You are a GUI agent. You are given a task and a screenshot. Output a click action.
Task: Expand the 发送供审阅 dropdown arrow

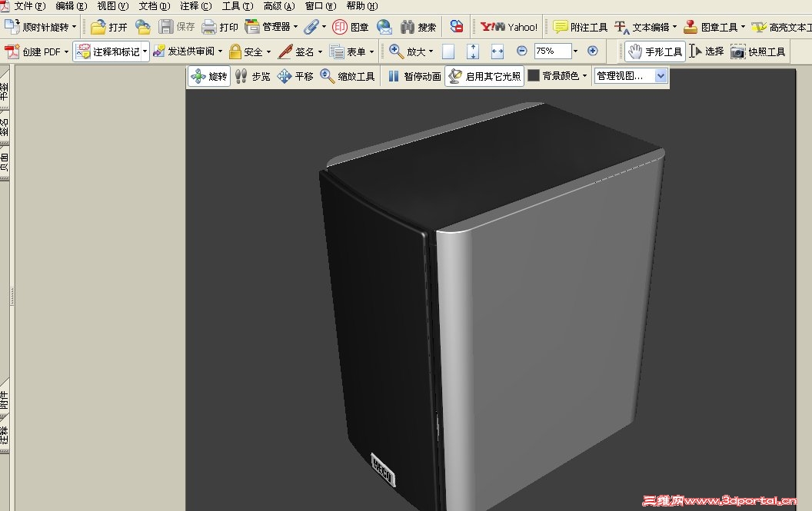click(220, 51)
